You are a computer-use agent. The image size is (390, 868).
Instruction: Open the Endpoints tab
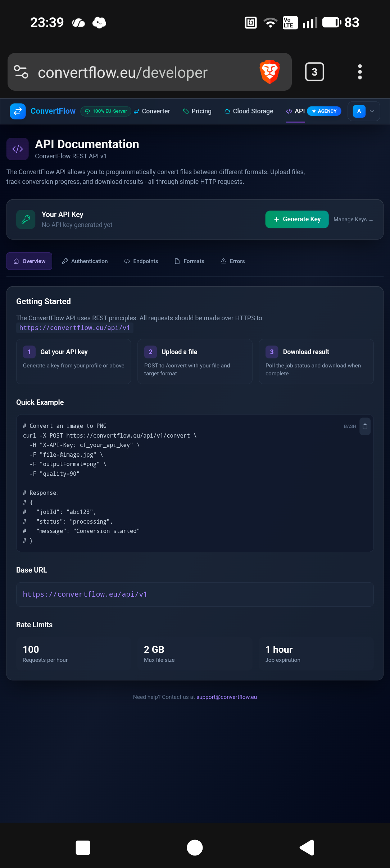pos(141,261)
